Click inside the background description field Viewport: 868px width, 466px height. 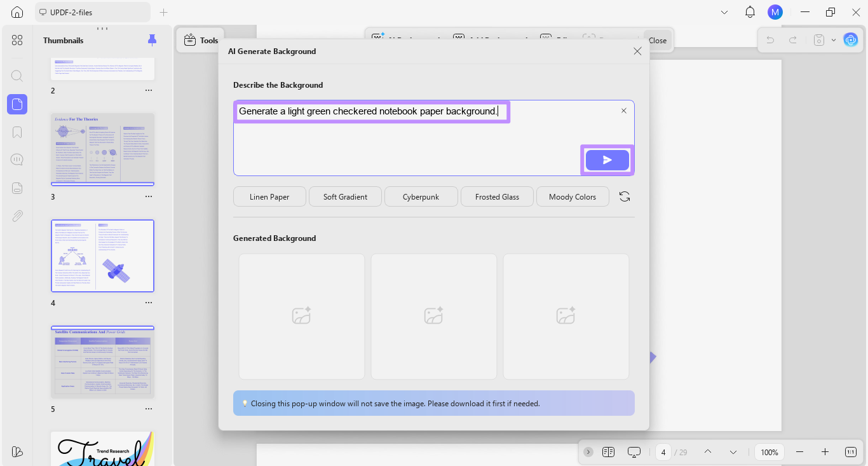point(434,138)
